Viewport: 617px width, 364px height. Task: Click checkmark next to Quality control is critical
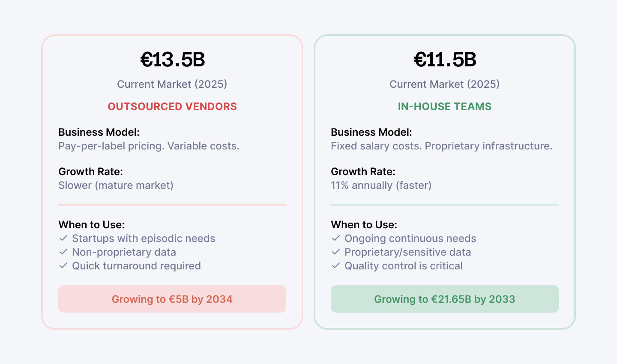click(x=336, y=266)
